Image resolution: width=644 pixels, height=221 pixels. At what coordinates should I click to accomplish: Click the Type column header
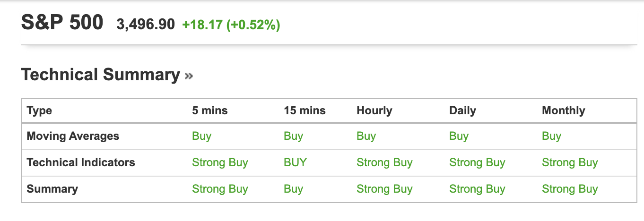pos(39,111)
